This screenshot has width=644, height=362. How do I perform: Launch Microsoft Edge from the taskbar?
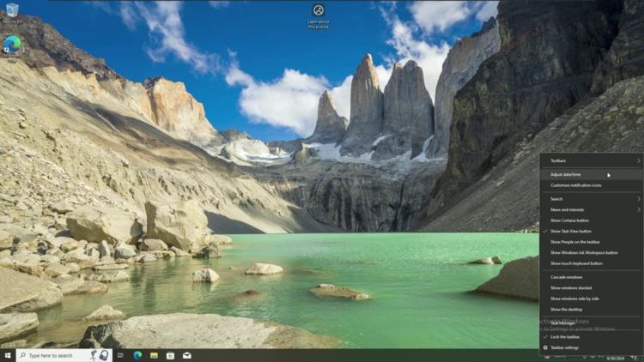click(137, 355)
